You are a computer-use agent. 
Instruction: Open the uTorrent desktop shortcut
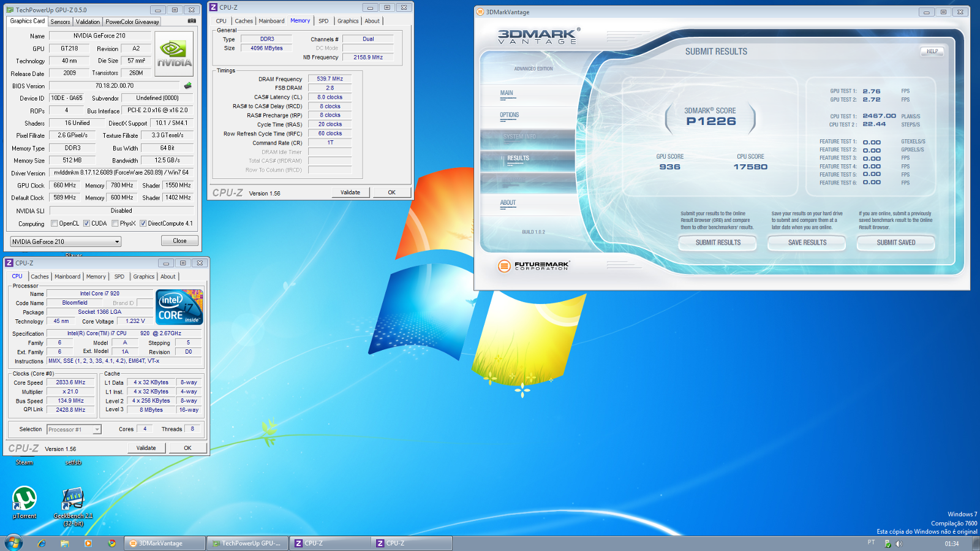click(x=24, y=503)
